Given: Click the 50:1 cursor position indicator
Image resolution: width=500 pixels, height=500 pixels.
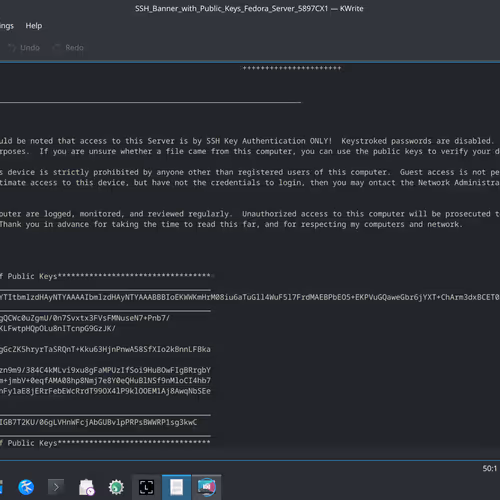Looking at the screenshot, I should [489, 468].
